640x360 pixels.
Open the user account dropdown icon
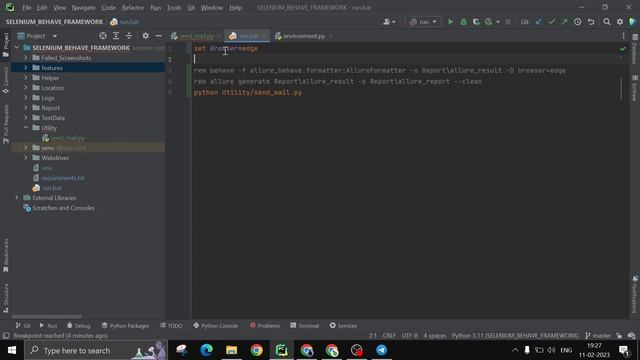click(389, 22)
